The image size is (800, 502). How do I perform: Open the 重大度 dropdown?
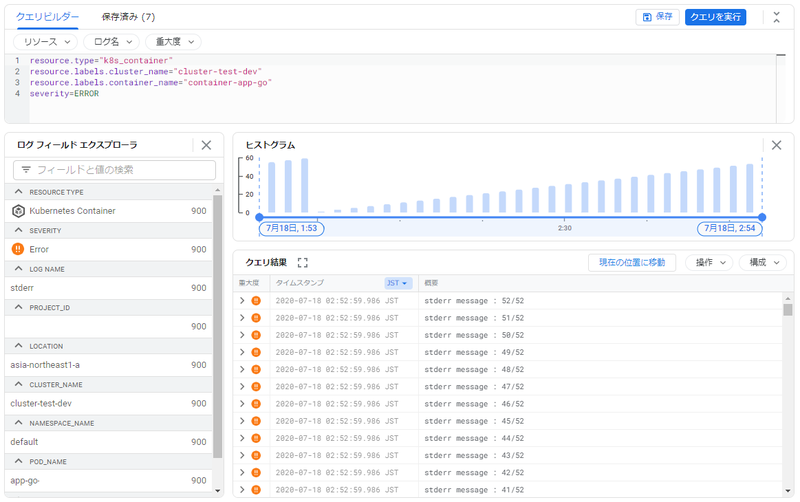(x=173, y=42)
